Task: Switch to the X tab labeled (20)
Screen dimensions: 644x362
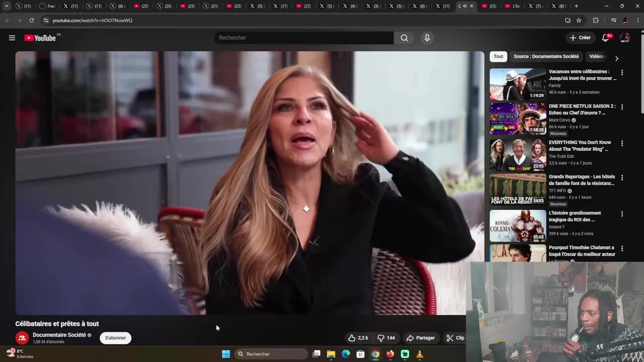Action: click(x=164, y=6)
